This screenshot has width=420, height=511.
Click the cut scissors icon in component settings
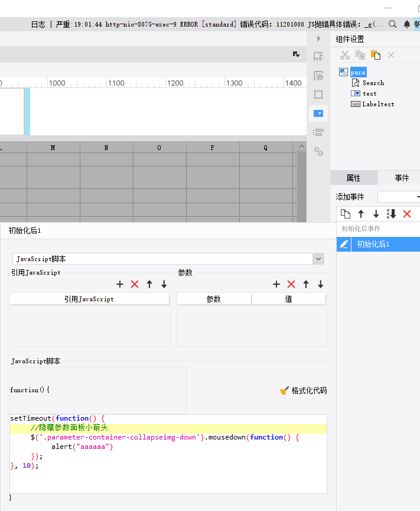[345, 55]
